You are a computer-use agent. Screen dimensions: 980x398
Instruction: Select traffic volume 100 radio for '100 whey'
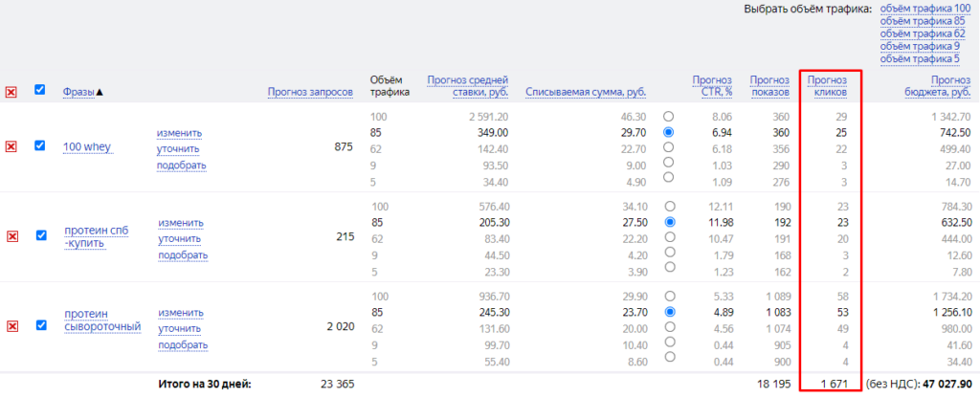pos(669,116)
